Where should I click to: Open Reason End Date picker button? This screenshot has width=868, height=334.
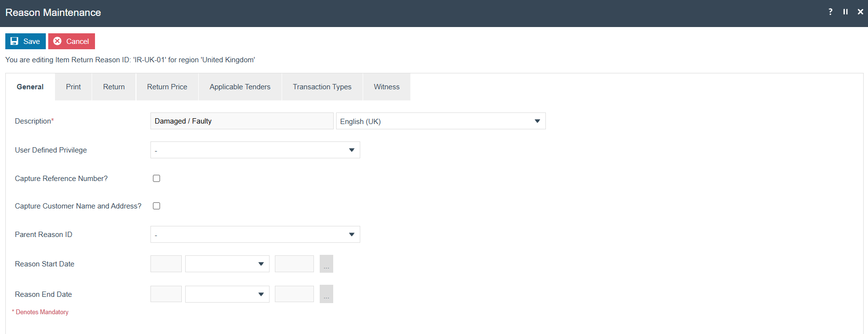point(326,294)
